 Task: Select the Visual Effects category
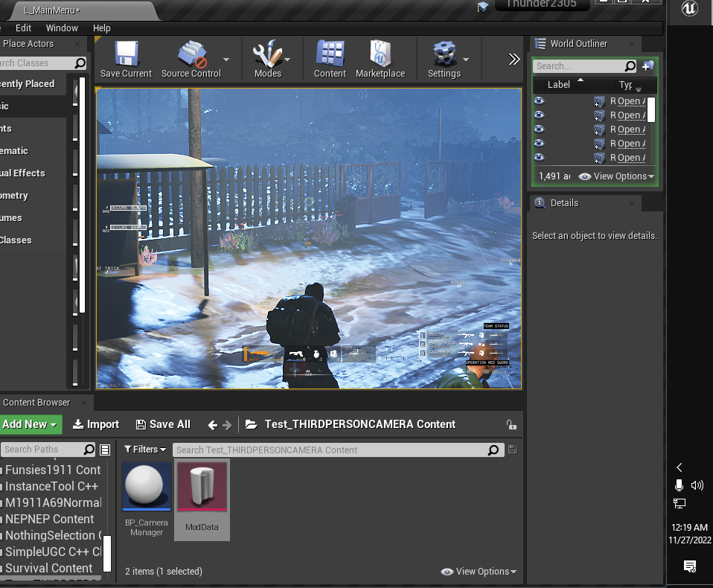pyautogui.click(x=23, y=173)
